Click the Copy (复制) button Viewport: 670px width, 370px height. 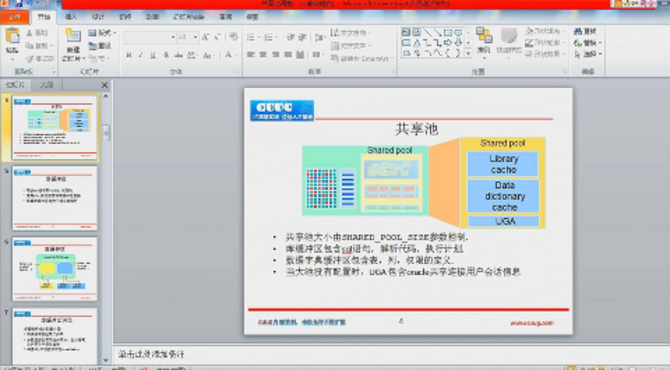(x=38, y=45)
